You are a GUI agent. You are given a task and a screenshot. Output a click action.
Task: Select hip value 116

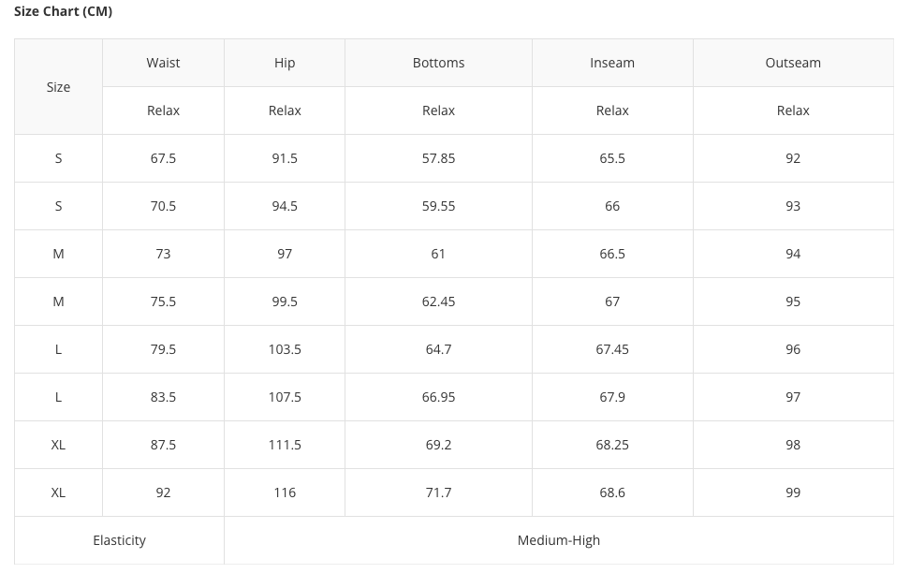point(285,492)
